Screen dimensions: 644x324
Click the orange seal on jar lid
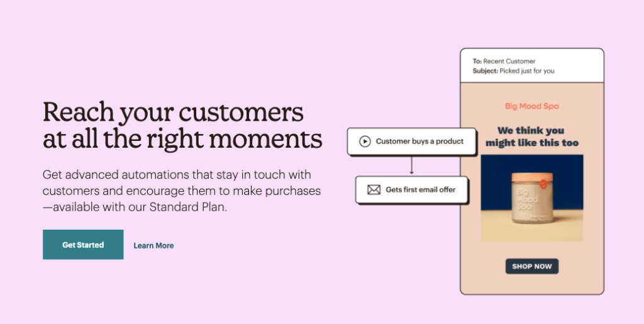point(543,184)
